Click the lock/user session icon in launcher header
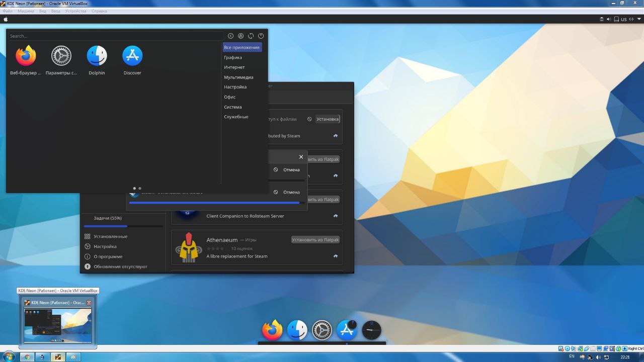The width and height of the screenshot is (644, 362). click(240, 36)
